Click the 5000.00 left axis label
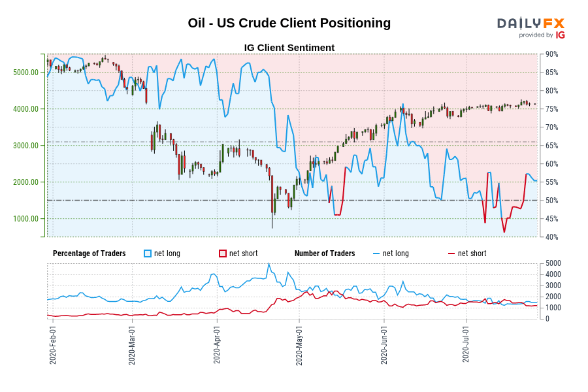Viewport: 588px width, 392px height. [x=27, y=73]
